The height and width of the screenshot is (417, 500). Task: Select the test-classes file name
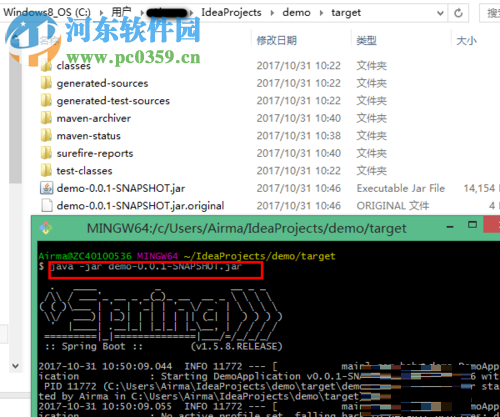point(84,171)
